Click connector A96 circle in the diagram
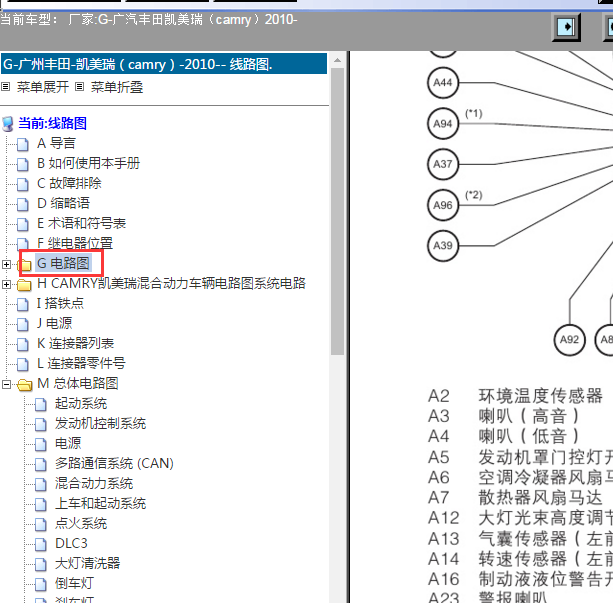613x603 pixels. [443, 205]
